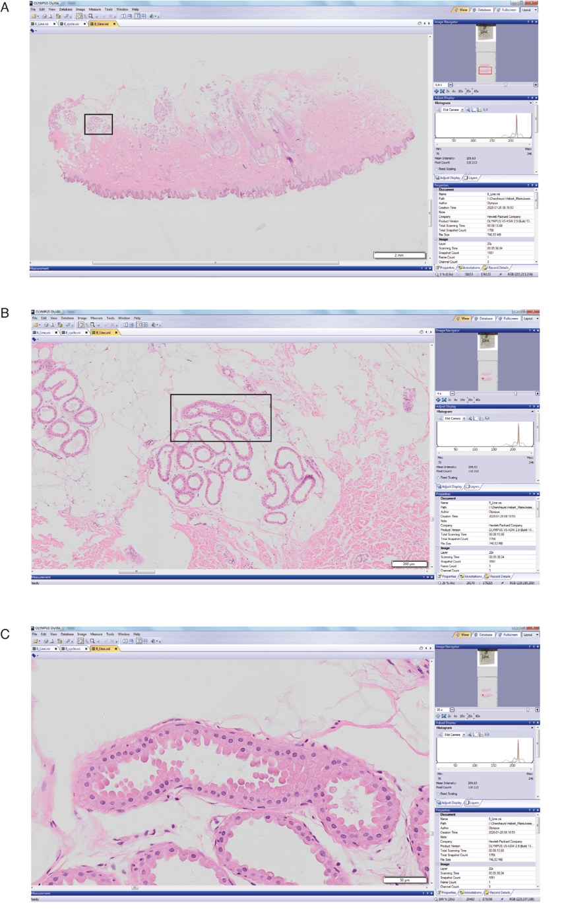
Task: Click the zoom slider handle in panel C navigator
Action: [528, 709]
